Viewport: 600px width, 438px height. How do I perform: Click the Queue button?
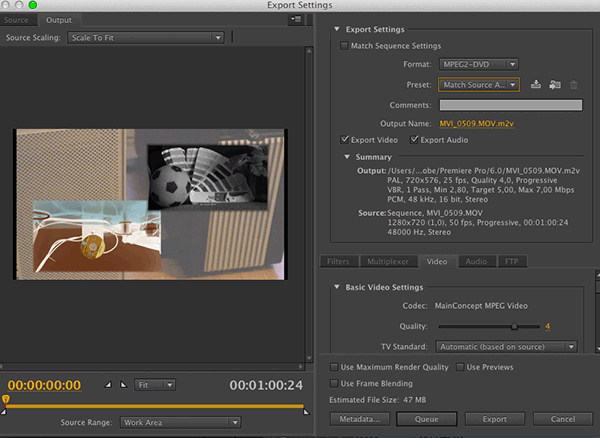(427, 419)
